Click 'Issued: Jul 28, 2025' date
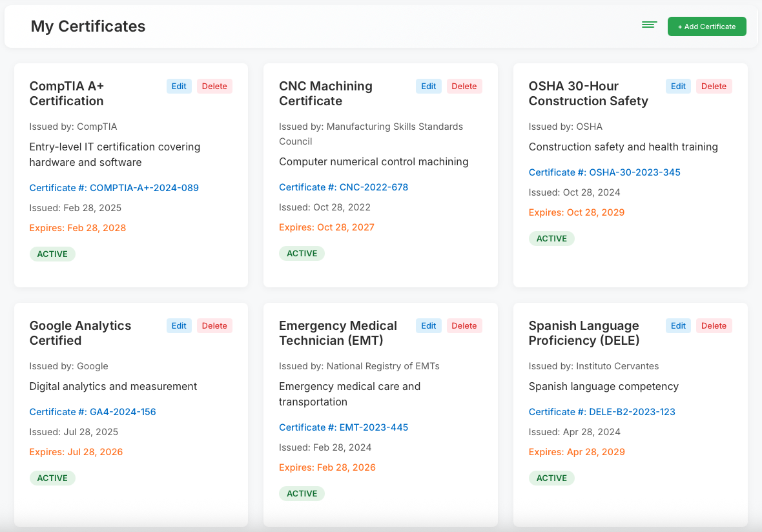Viewport: 762px width, 532px height. [74, 432]
